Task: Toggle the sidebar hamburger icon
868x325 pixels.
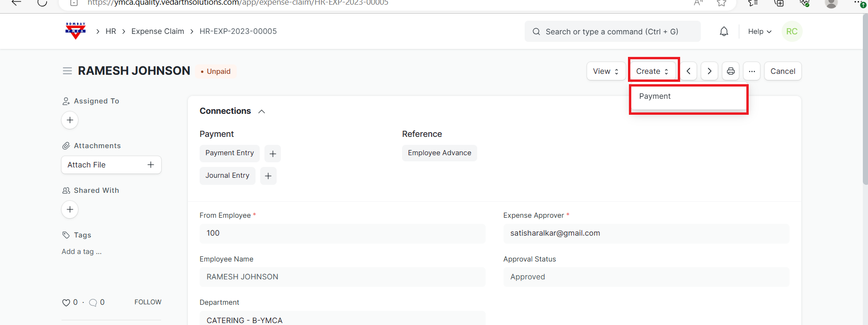Action: 67,71
